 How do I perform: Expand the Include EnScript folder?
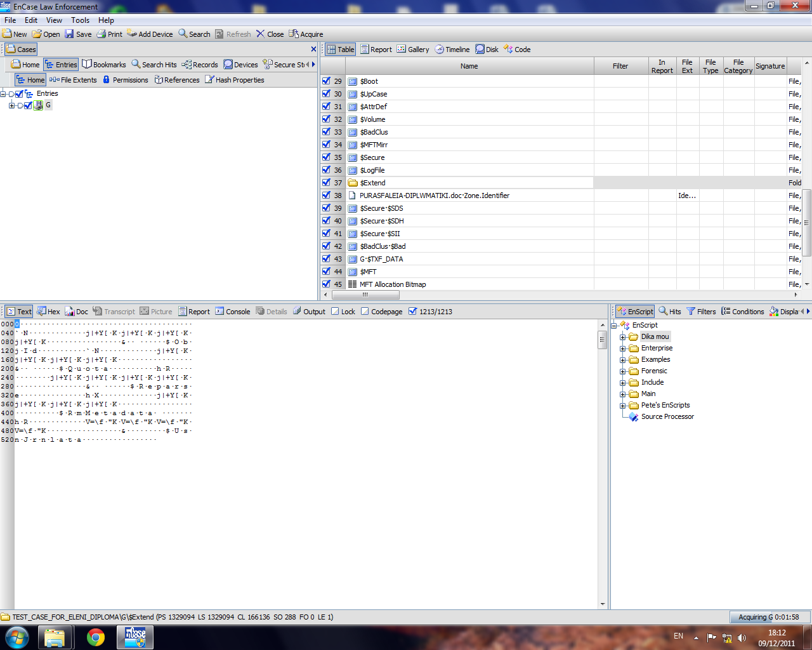[623, 383]
